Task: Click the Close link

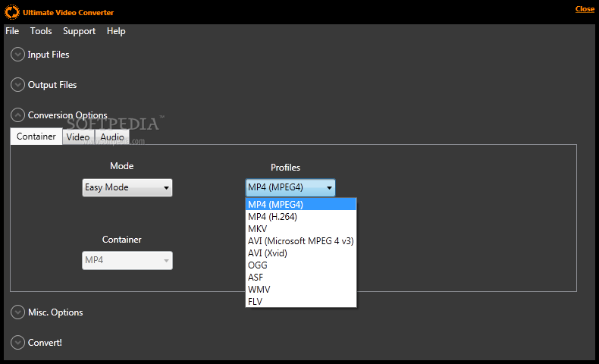Action: pyautogui.click(x=585, y=9)
